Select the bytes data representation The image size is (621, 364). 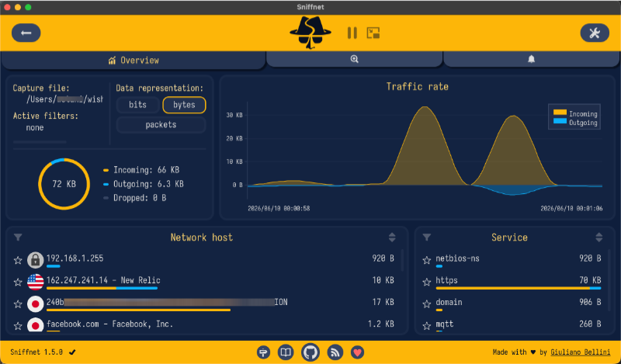184,105
